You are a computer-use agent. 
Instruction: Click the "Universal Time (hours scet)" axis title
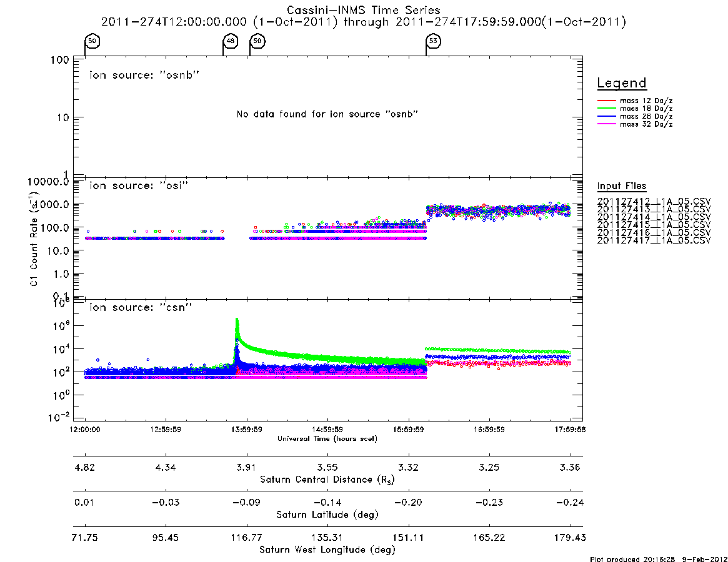[x=327, y=438]
